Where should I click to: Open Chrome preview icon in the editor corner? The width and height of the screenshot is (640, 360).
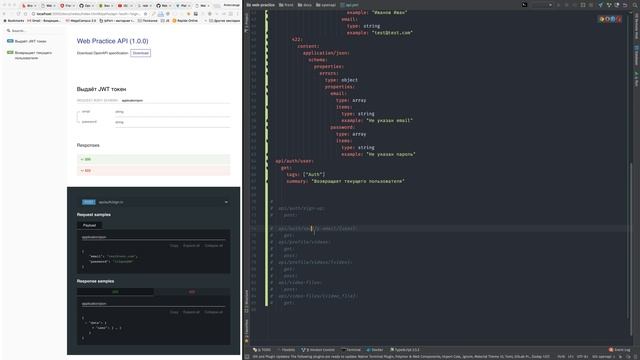point(602,19)
